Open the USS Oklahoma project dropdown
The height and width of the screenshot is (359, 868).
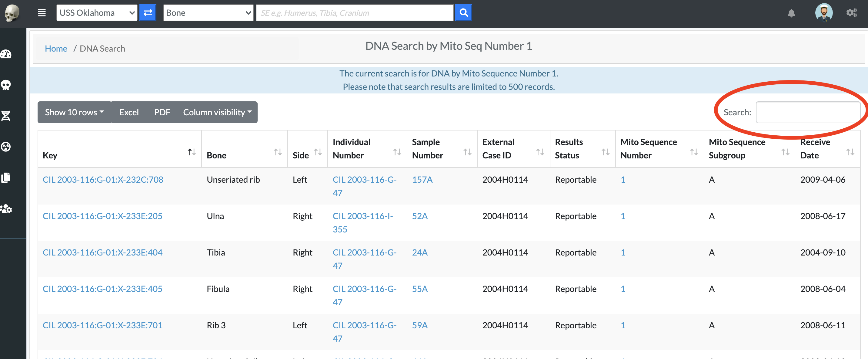(x=97, y=13)
